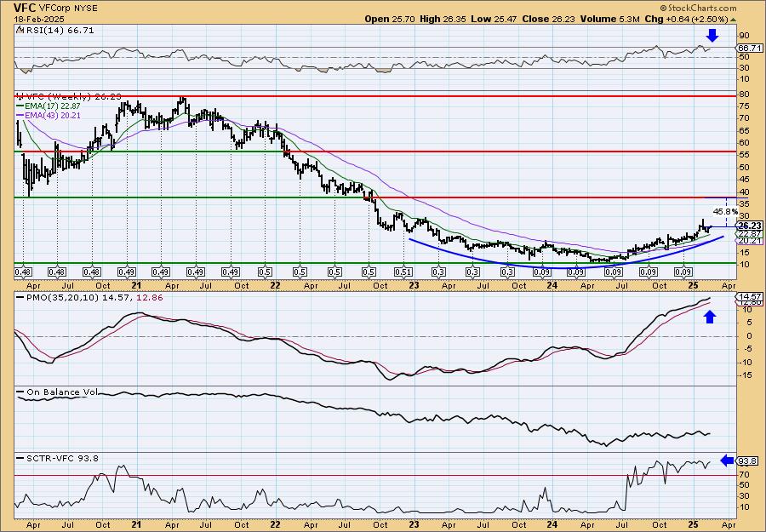The width and height of the screenshot is (766, 532).
Task: Click the 75 label on the price axis
Action: [743, 106]
